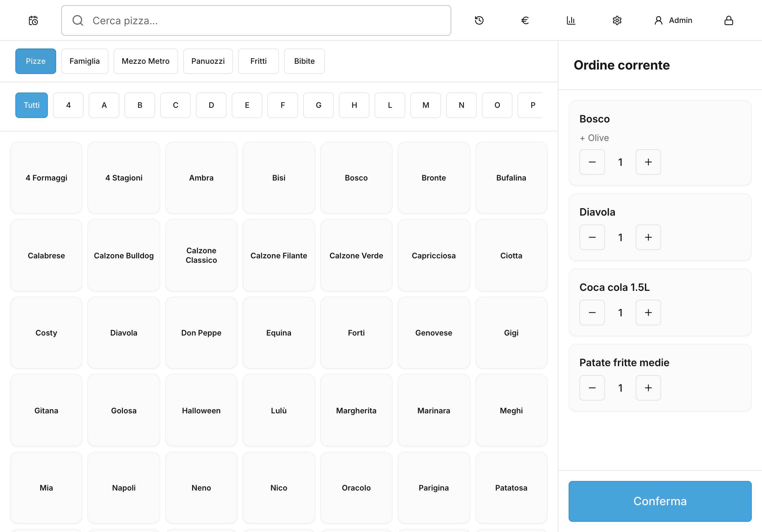Viewport: 762px width, 532px height.
Task: Filter pizzas by letter A
Action: [104, 105]
